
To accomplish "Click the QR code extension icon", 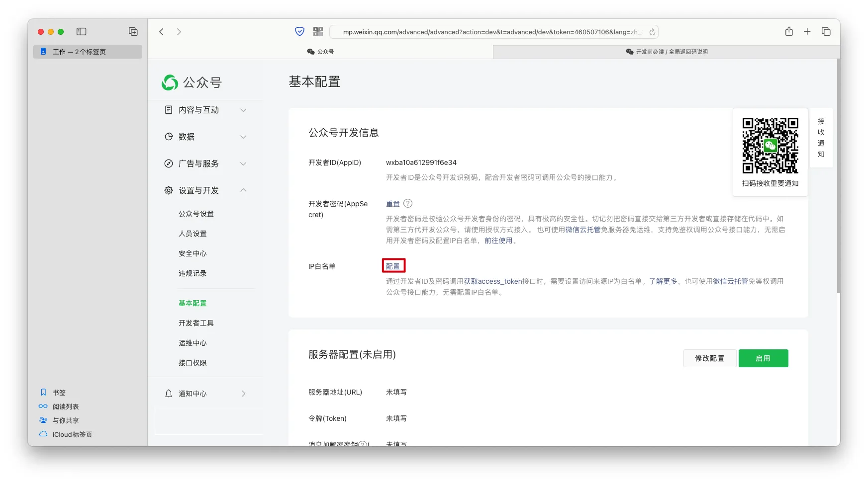I will 318,32.
